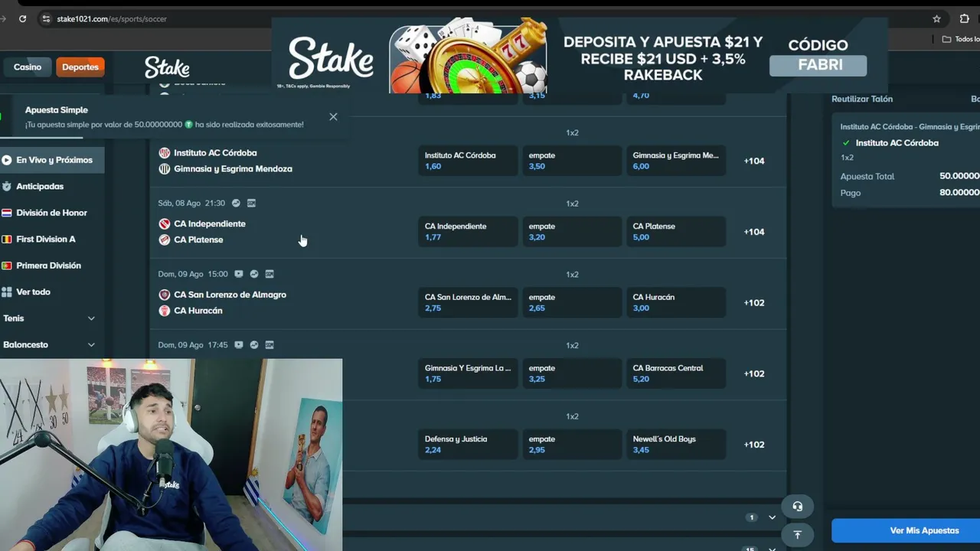This screenshot has width=980, height=551.
Task: Open En Vivo y Próximos in the sidebar
Action: [52, 160]
